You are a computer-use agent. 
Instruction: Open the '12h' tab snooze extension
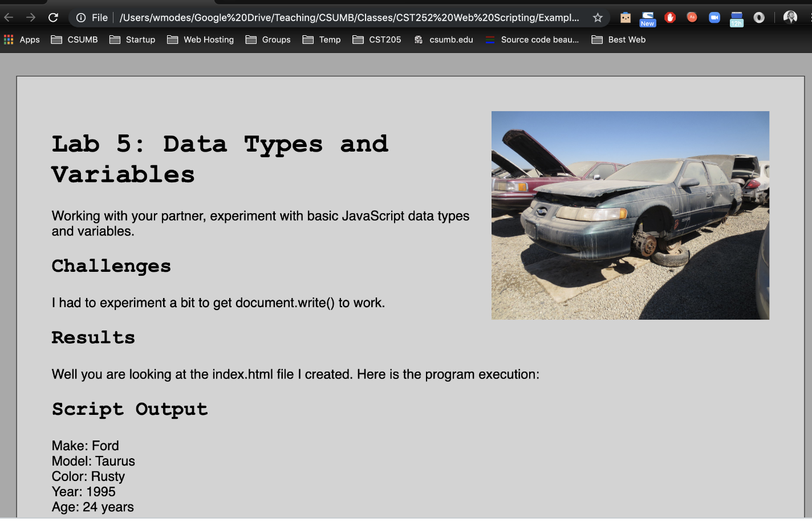click(x=736, y=17)
